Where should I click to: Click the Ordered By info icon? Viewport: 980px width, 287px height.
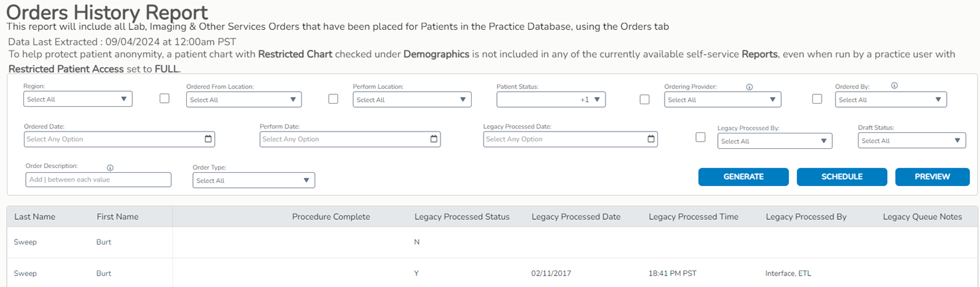(x=894, y=86)
